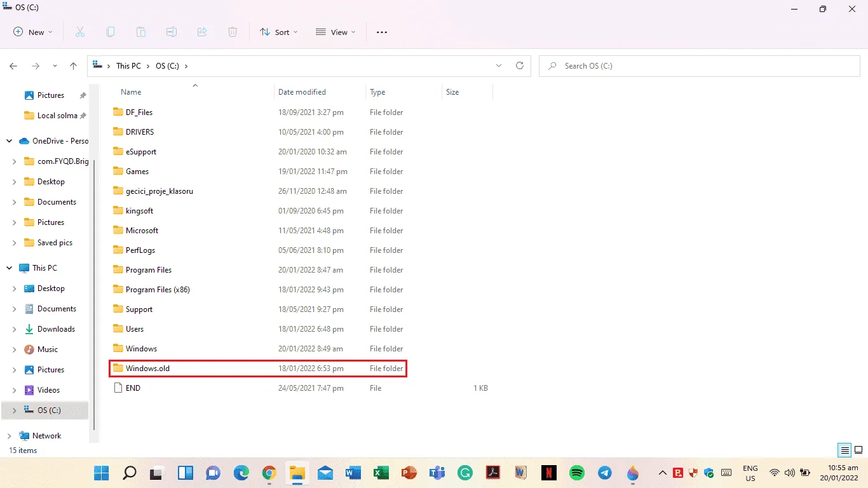Show hidden system tray icons chevron
The image size is (868, 488).
click(662, 473)
